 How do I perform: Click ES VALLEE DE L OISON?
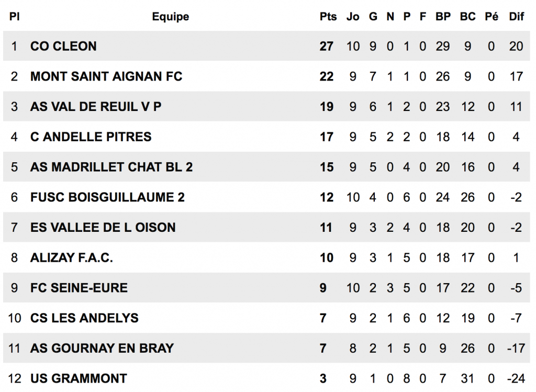pyautogui.click(x=103, y=228)
